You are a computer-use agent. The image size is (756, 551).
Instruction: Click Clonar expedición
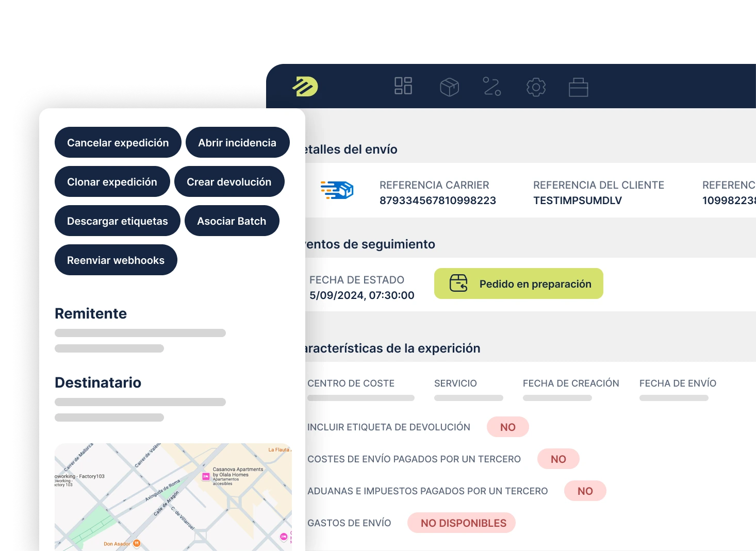(x=112, y=182)
